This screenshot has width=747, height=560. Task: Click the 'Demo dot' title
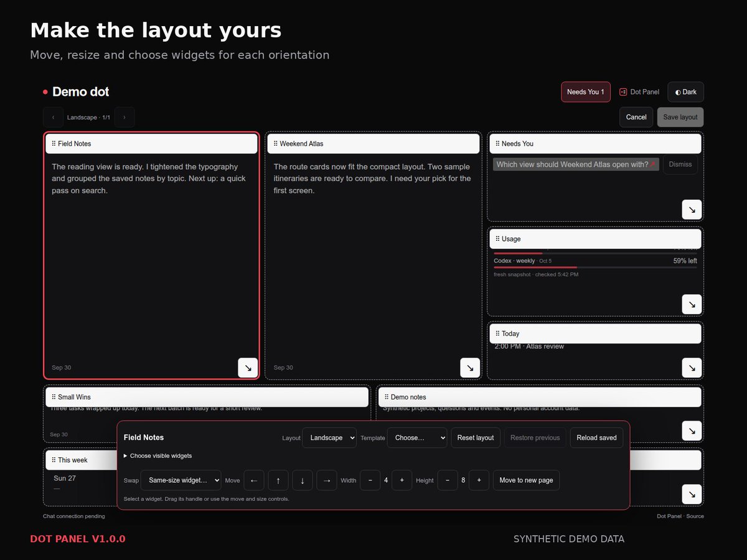click(80, 92)
